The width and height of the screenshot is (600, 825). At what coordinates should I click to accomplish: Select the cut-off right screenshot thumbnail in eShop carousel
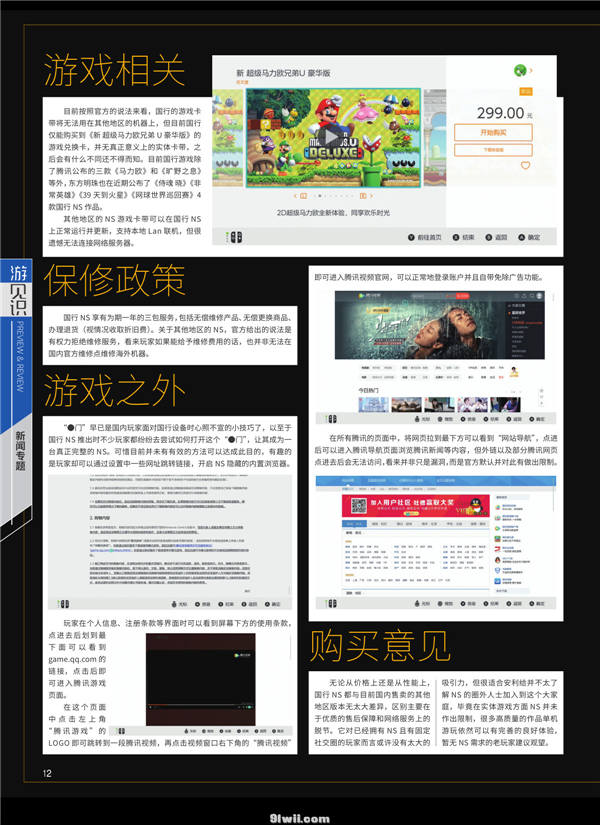tap(435, 137)
